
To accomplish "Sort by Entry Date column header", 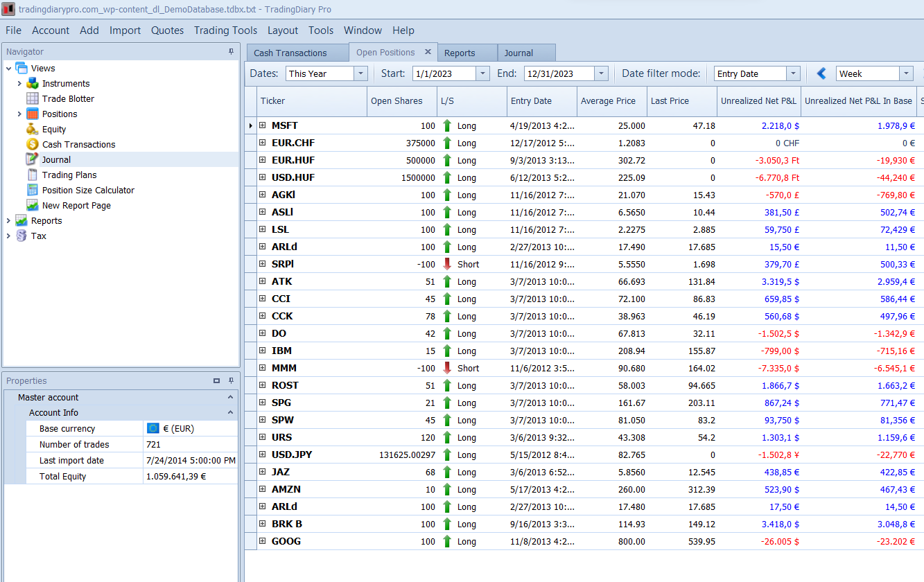I will [542, 101].
